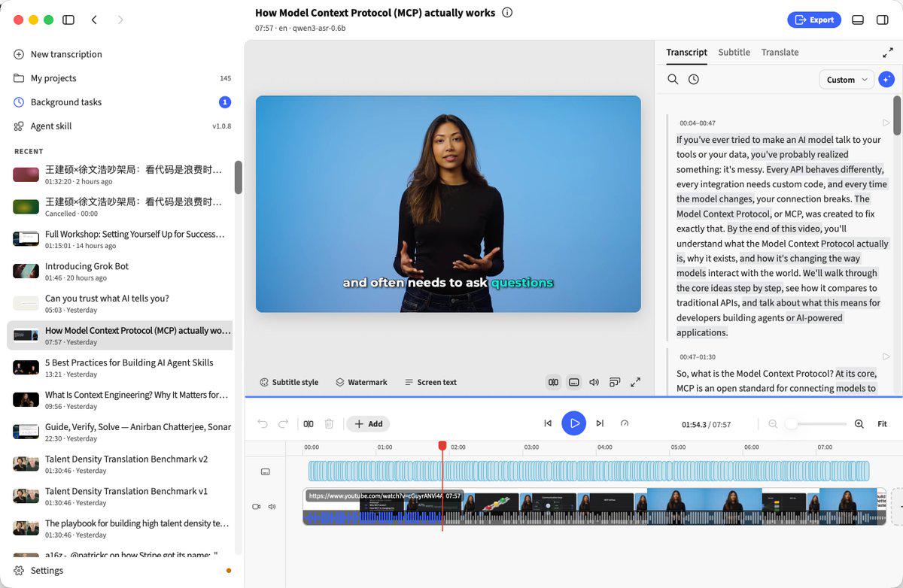Toggle the left sidebar panel icon
903x588 pixels.
(68, 20)
